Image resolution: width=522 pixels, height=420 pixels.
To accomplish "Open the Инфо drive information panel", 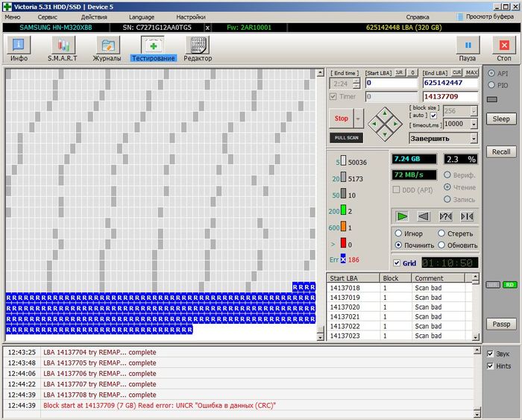I will click(x=19, y=48).
